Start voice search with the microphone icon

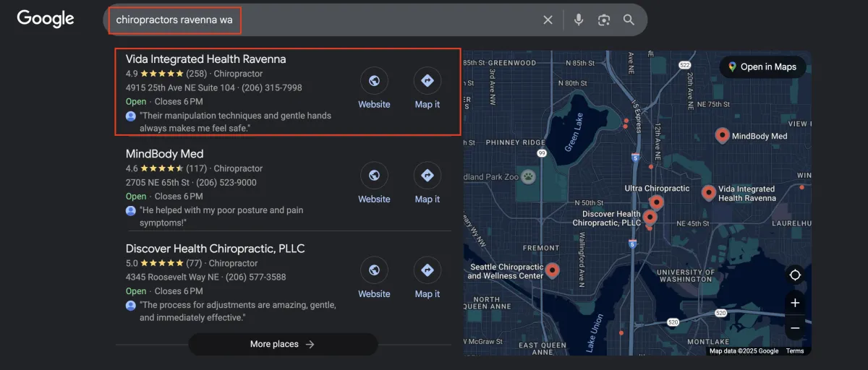(x=579, y=20)
